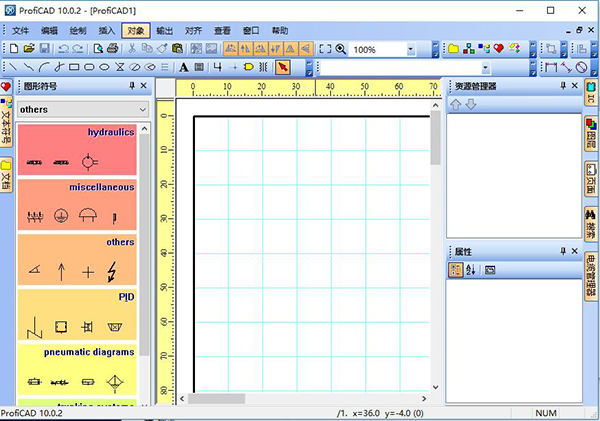Open the 输出 menu
Screen dimensions: 600x421
[165, 31]
